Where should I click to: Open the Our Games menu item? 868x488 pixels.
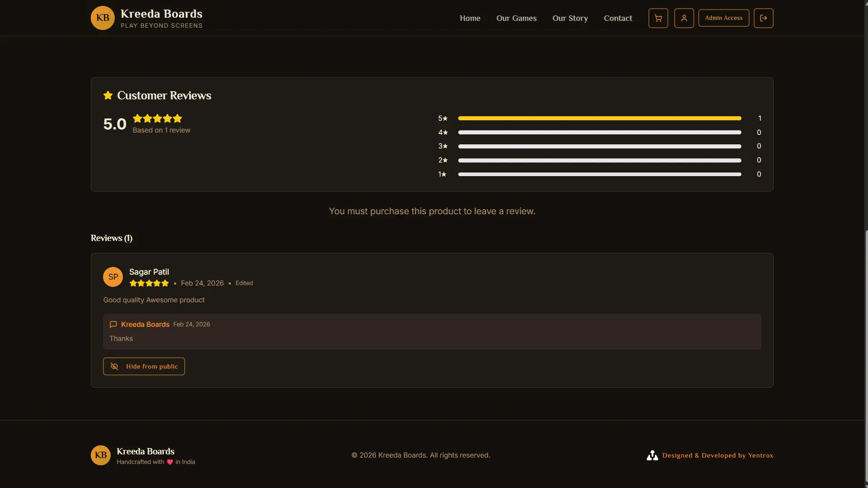[x=516, y=18]
